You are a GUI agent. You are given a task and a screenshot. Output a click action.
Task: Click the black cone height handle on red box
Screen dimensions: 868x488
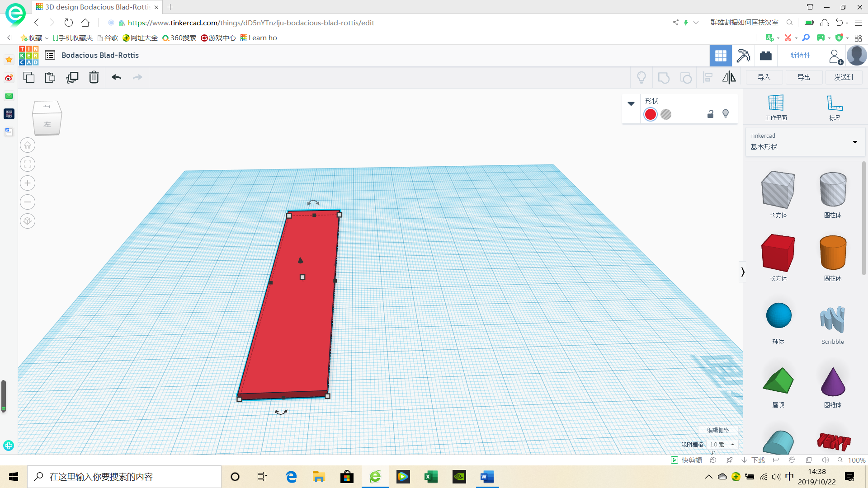click(301, 260)
